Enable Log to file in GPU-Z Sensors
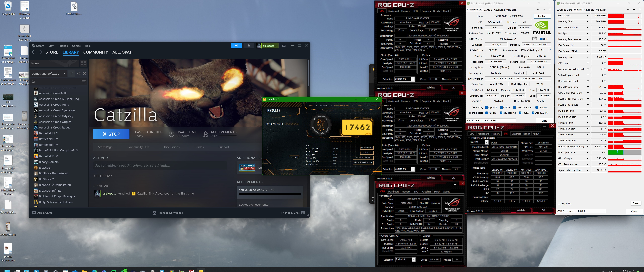The image size is (644, 272). click(559, 203)
